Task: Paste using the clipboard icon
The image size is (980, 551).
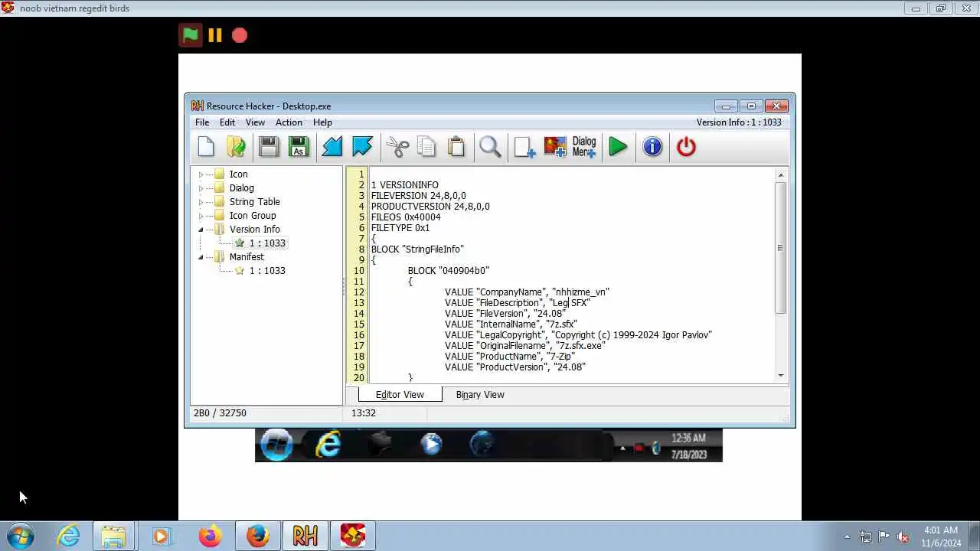Action: (456, 147)
